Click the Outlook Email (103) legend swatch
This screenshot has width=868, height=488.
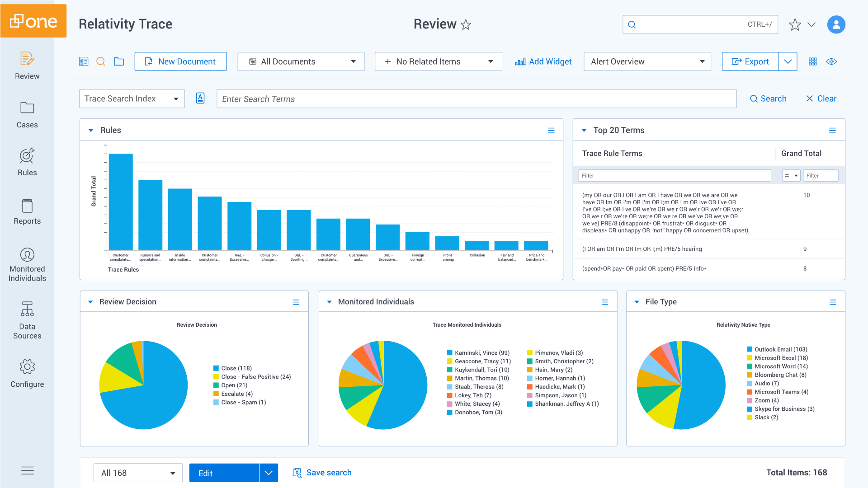tap(750, 349)
